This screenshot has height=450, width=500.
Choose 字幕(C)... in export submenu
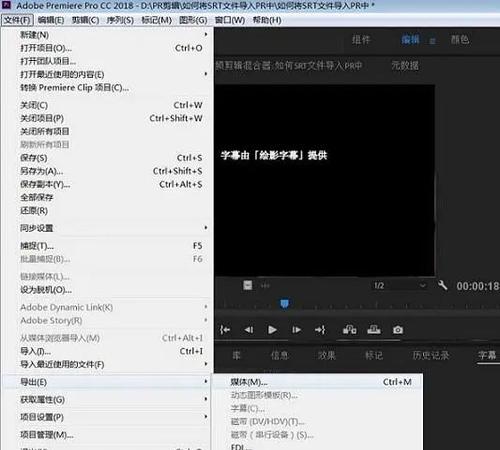pyautogui.click(x=318, y=408)
